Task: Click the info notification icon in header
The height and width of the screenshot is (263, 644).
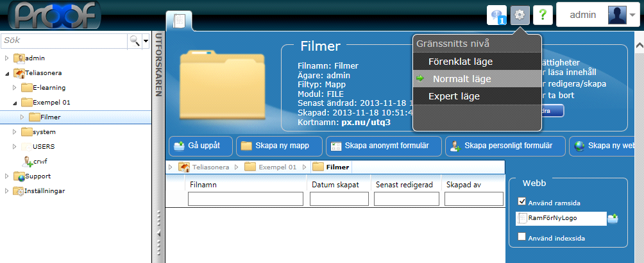Action: coord(497,14)
